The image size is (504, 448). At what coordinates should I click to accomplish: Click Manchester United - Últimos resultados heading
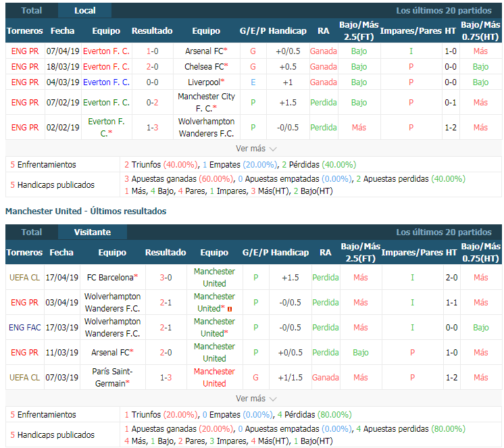point(86,211)
